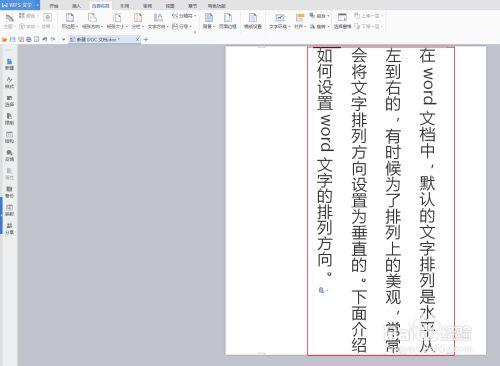Open the 样式 styles sidebar panel
The height and width of the screenshot is (366, 500).
(x=9, y=82)
